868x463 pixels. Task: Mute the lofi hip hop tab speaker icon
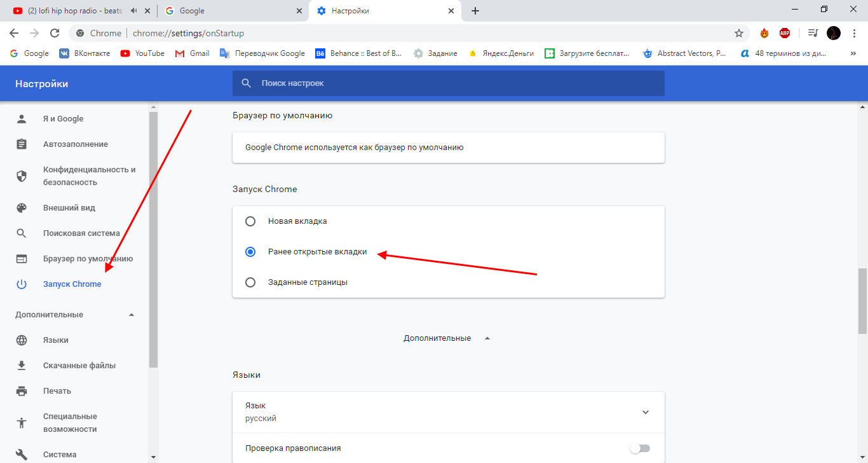(134, 11)
